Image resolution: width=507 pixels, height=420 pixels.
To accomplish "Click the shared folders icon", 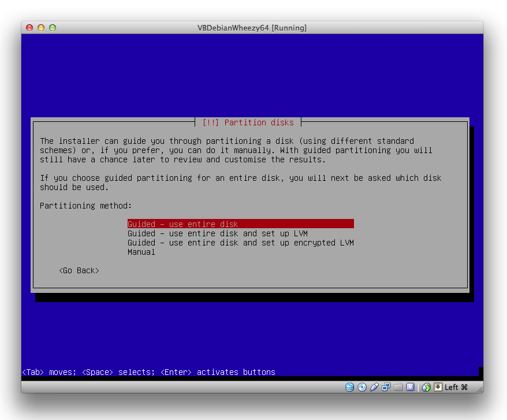I will [398, 387].
